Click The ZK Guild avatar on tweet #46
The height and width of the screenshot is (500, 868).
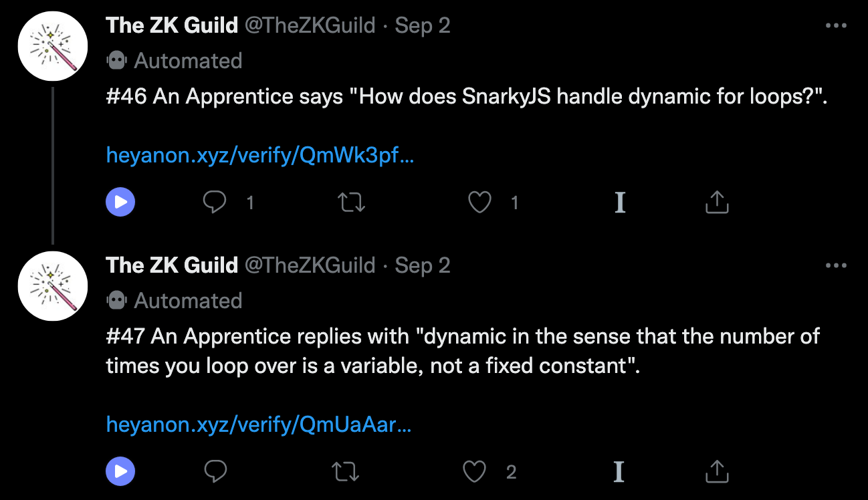point(53,45)
